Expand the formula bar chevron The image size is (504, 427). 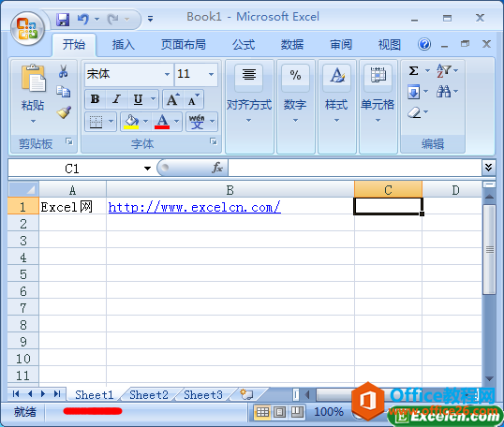(489, 168)
